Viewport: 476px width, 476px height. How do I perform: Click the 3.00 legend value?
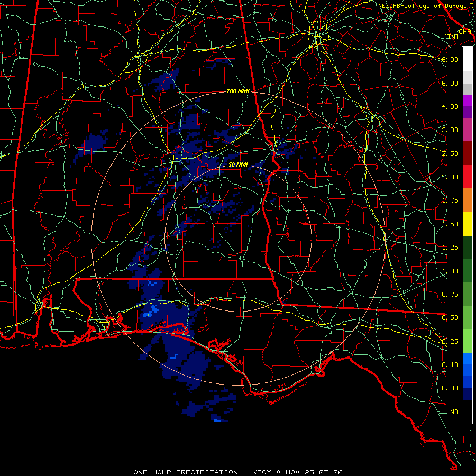(x=450, y=130)
